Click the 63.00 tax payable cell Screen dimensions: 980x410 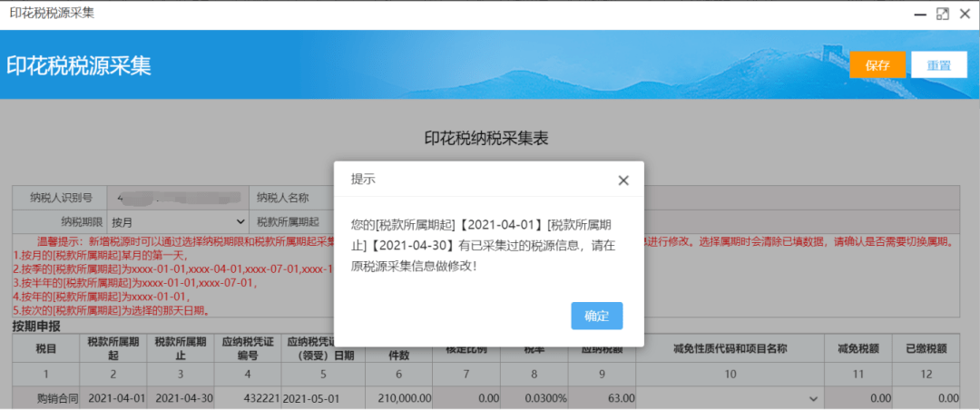click(602, 397)
